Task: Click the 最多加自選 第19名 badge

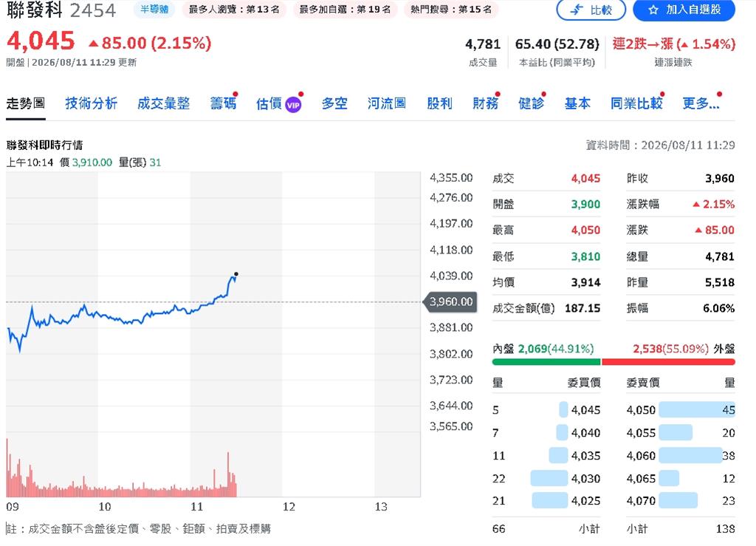Action: 345,9
